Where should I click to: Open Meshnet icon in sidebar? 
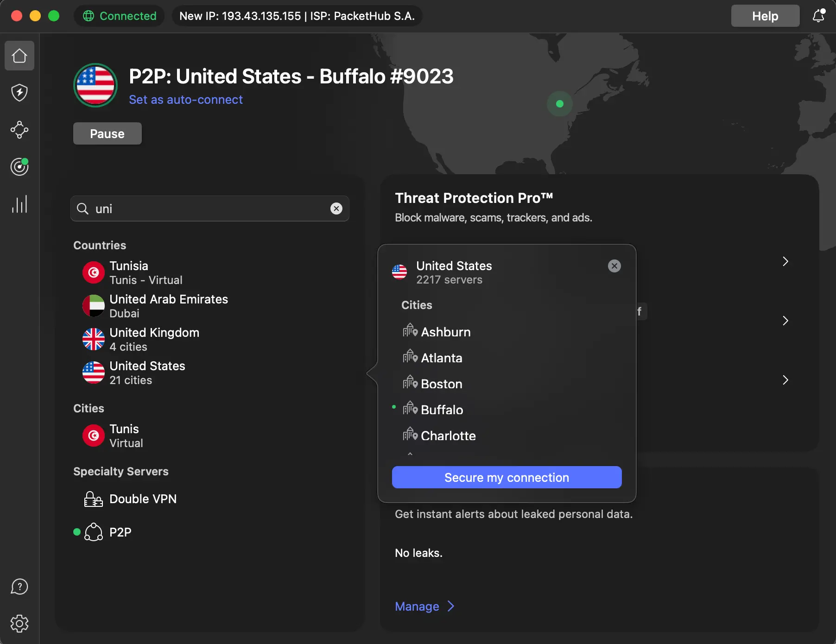(x=19, y=130)
